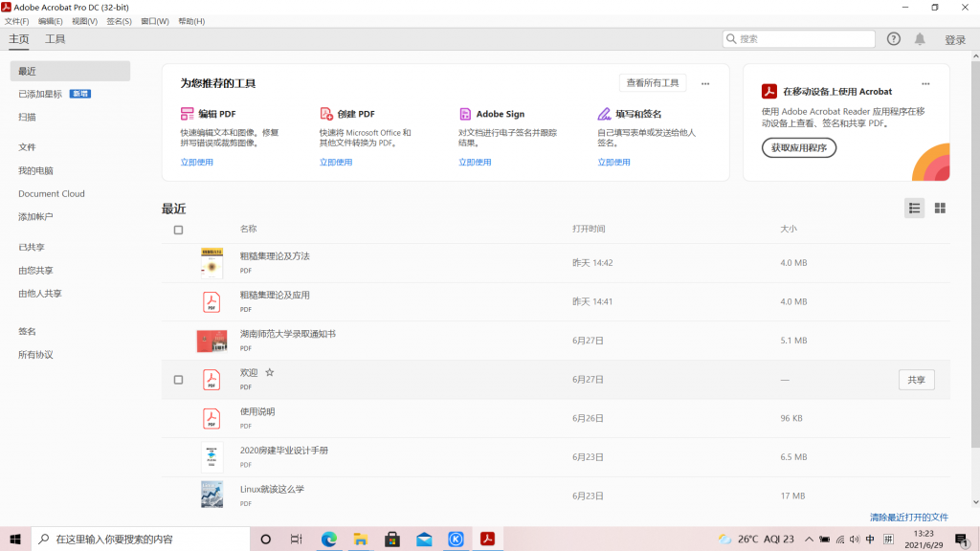Viewport: 980px width, 551px height.
Task: Check the box for the 欢迎 file
Action: (x=178, y=380)
